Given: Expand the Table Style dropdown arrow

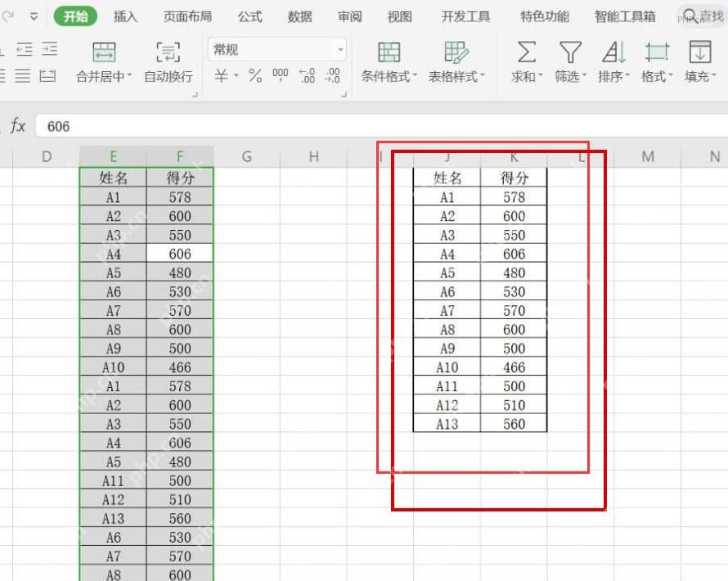Looking at the screenshot, I should pyautogui.click(x=483, y=75).
